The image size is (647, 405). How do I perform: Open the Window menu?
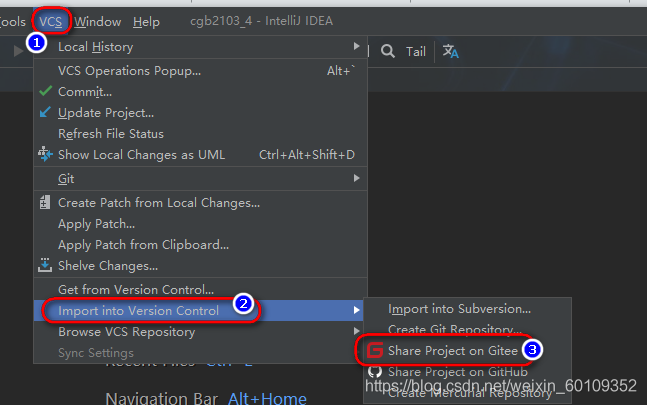click(97, 21)
